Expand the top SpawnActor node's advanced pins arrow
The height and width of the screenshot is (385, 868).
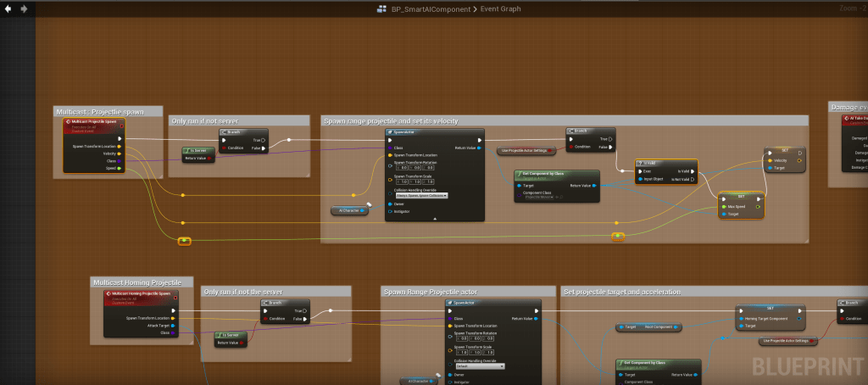click(435, 218)
